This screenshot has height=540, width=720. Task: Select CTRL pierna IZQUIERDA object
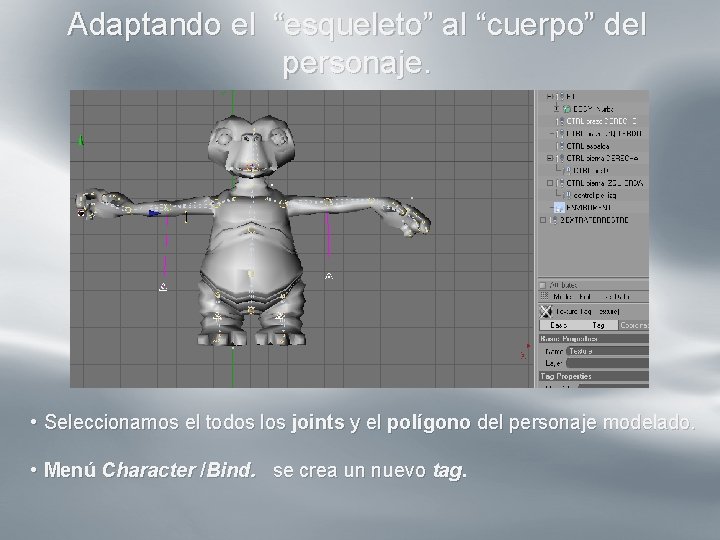[604, 183]
